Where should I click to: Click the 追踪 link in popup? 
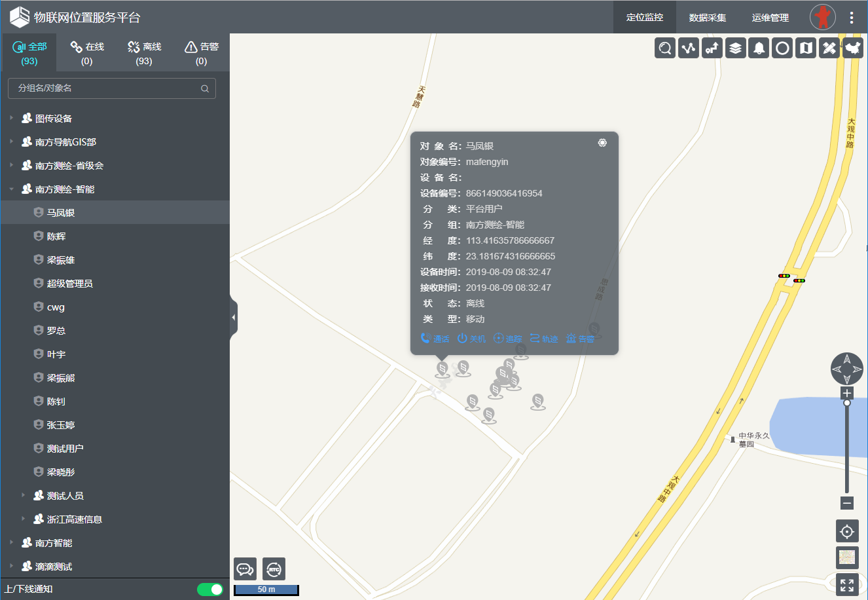508,339
